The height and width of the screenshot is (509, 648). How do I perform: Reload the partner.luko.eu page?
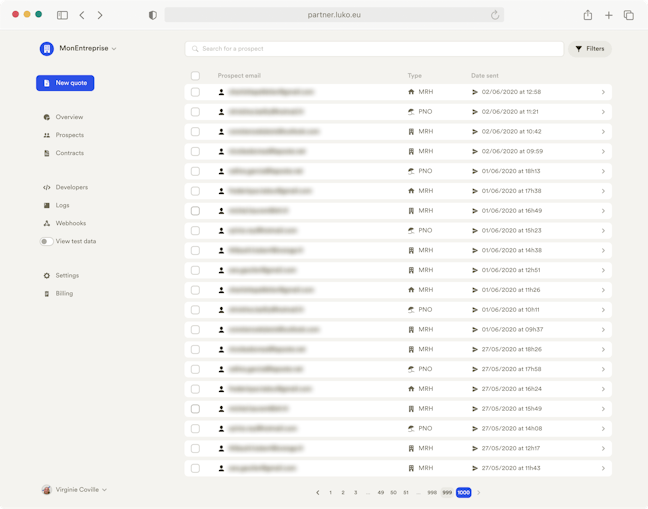[494, 15]
